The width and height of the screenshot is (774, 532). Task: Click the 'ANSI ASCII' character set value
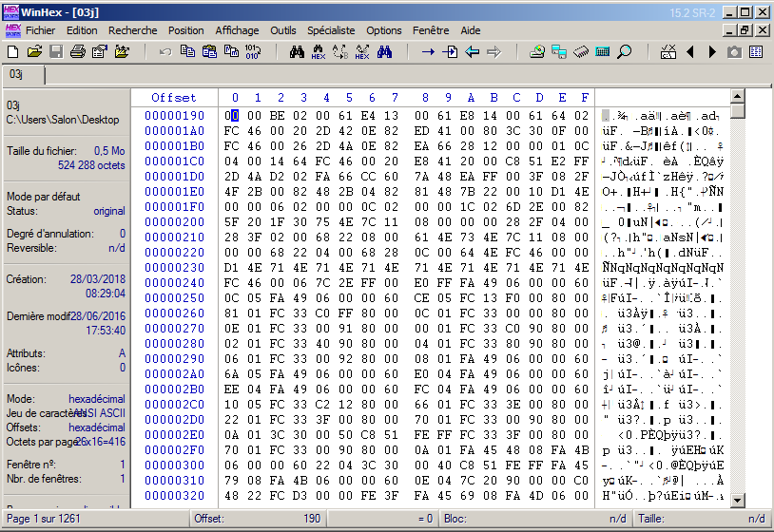pos(99,413)
